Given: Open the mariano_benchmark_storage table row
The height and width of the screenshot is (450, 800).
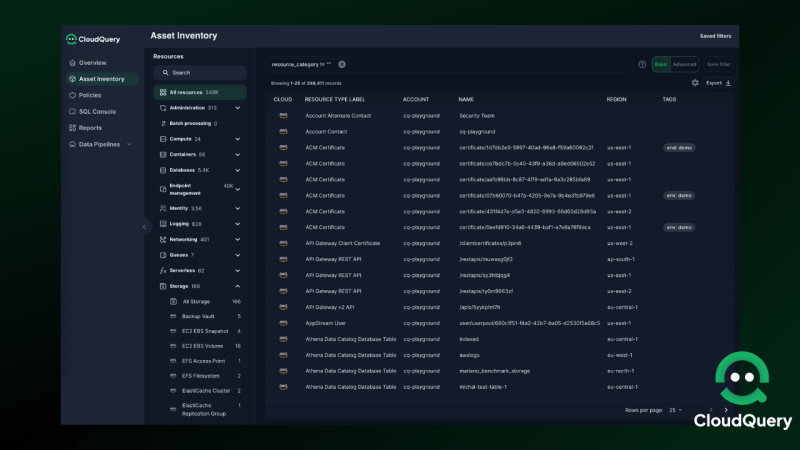Looking at the screenshot, I should pyautogui.click(x=499, y=371).
